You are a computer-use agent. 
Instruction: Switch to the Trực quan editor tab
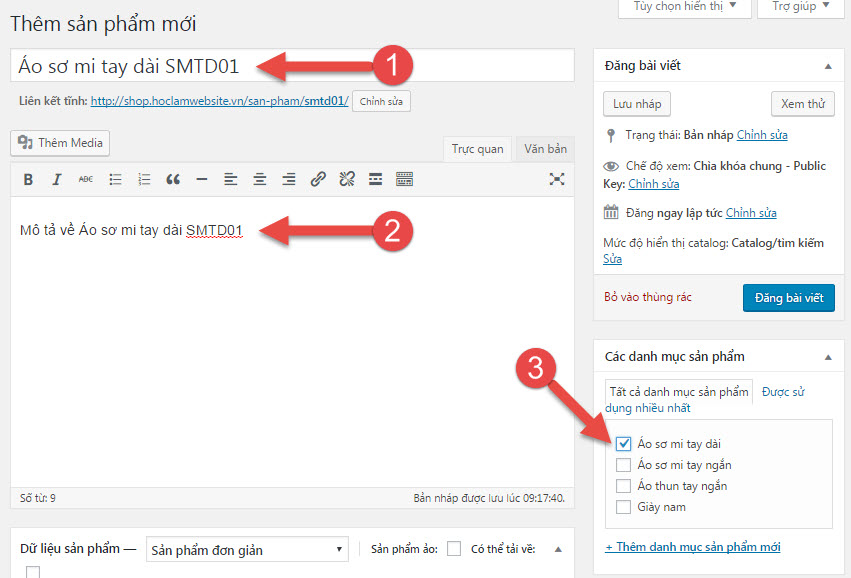(x=478, y=149)
